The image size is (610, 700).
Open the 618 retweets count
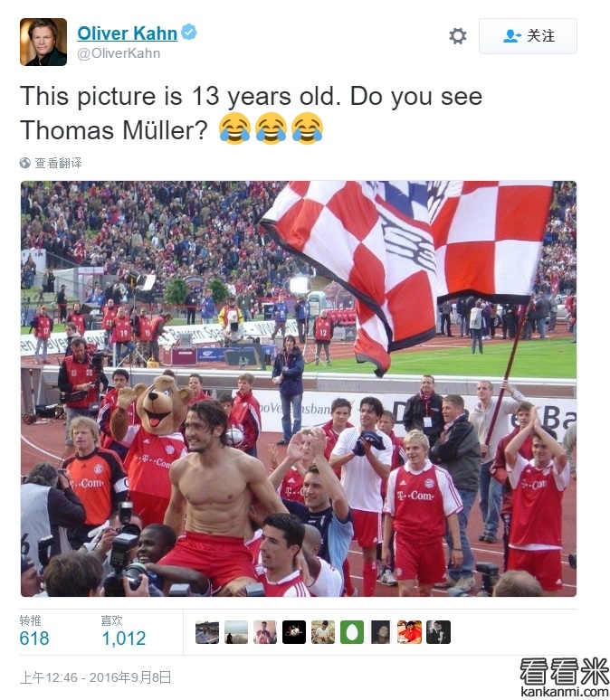34,639
